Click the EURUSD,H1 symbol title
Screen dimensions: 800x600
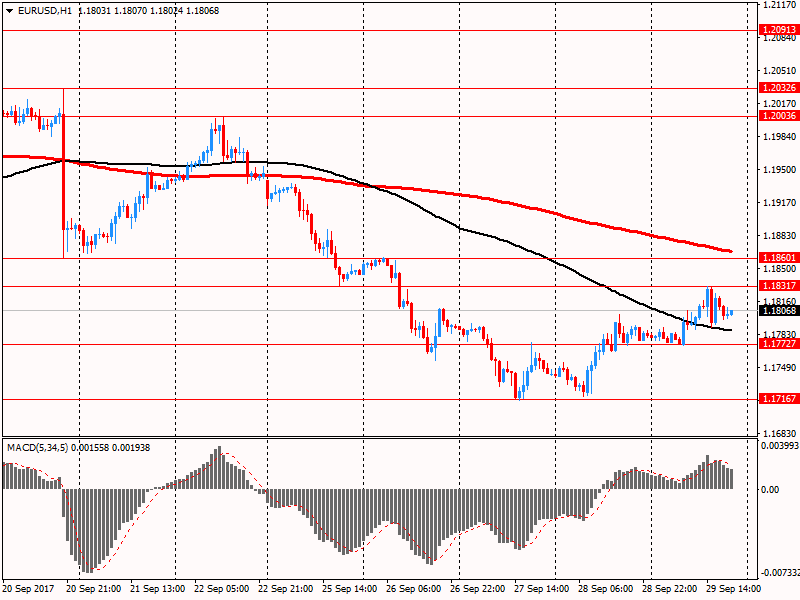click(45, 11)
